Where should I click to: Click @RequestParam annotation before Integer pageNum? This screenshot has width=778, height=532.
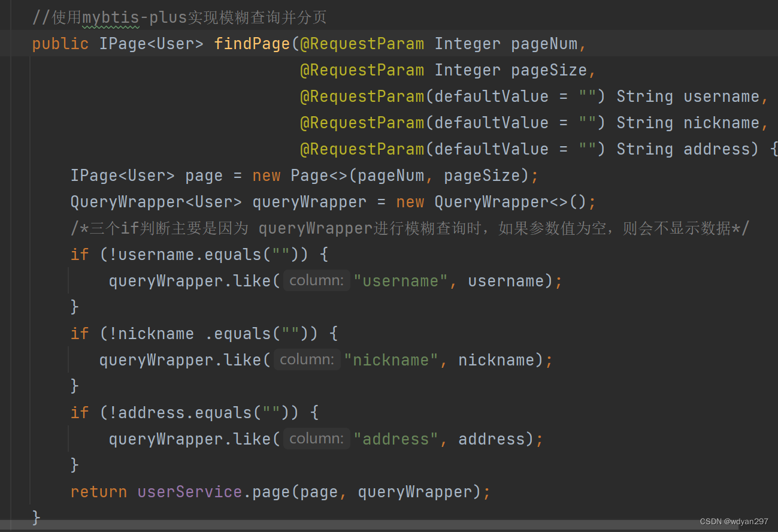(x=362, y=44)
